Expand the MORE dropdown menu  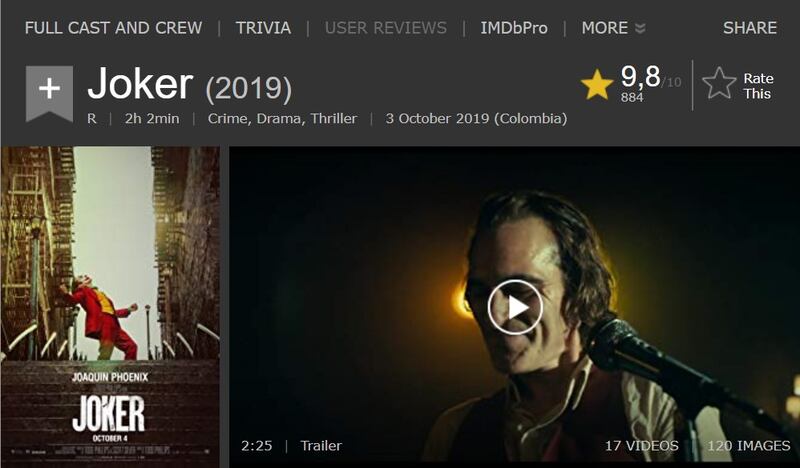(x=613, y=28)
